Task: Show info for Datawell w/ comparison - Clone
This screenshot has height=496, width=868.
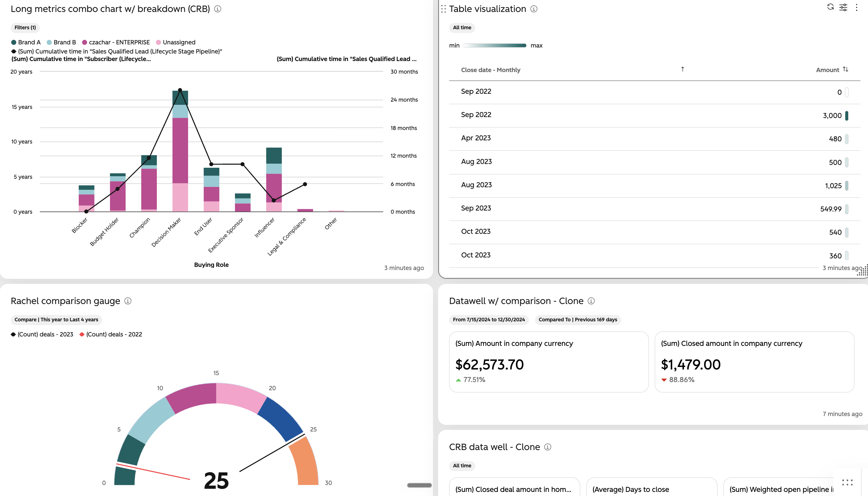Action: pyautogui.click(x=591, y=301)
